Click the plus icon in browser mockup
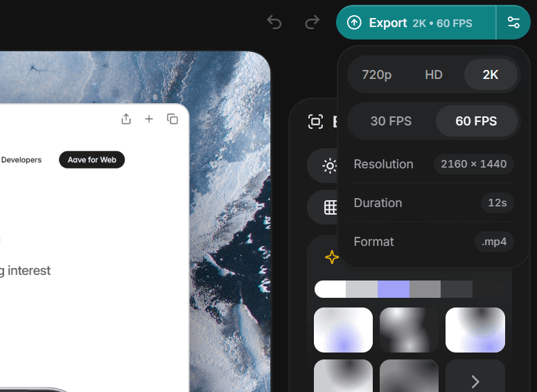Image resolution: width=537 pixels, height=392 pixels. pos(149,119)
